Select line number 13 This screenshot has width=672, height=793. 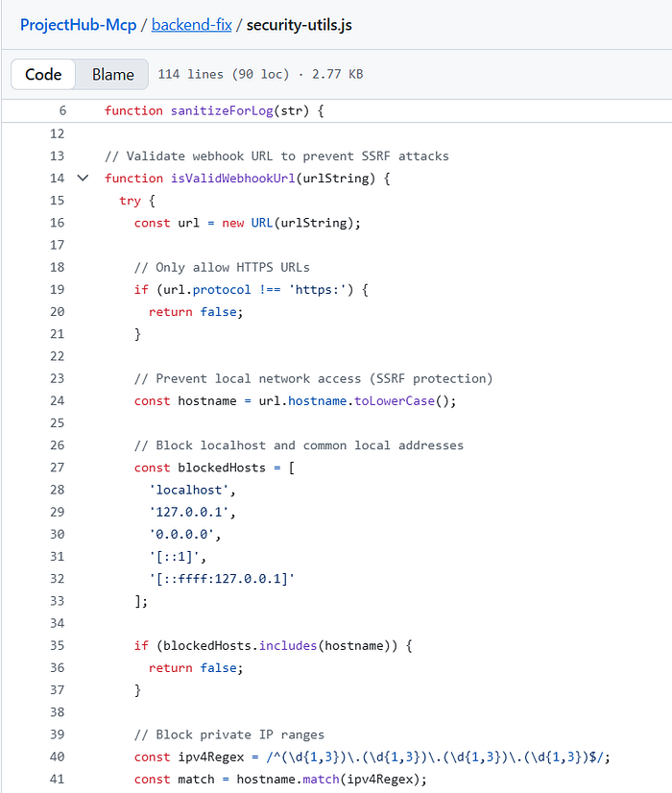pos(58,156)
